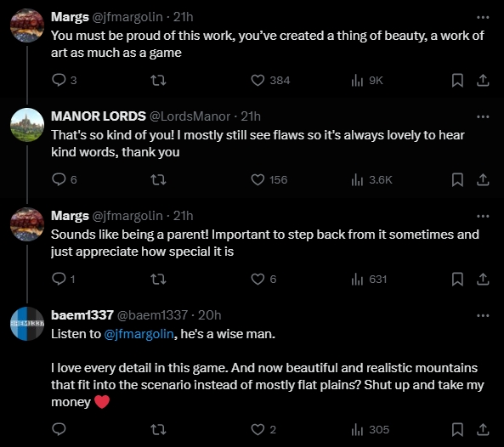
Task: Repost MANOR LORDS' reply tweet
Action: 158,179
